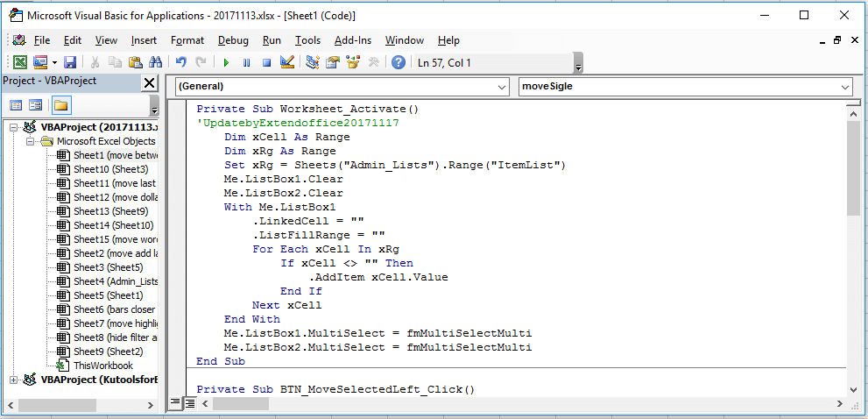Viewport: 868px width, 419px height.
Task: Click the Cut scissors icon
Action: [x=95, y=62]
